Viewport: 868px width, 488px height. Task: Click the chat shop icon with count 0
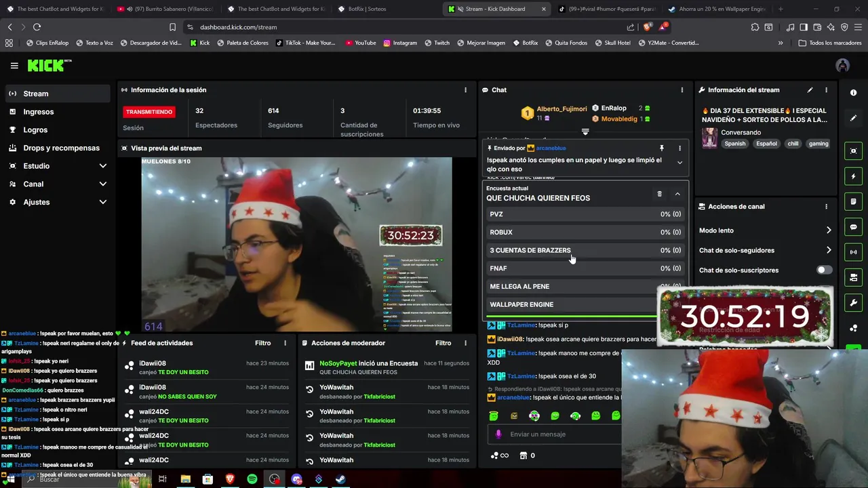528,455
